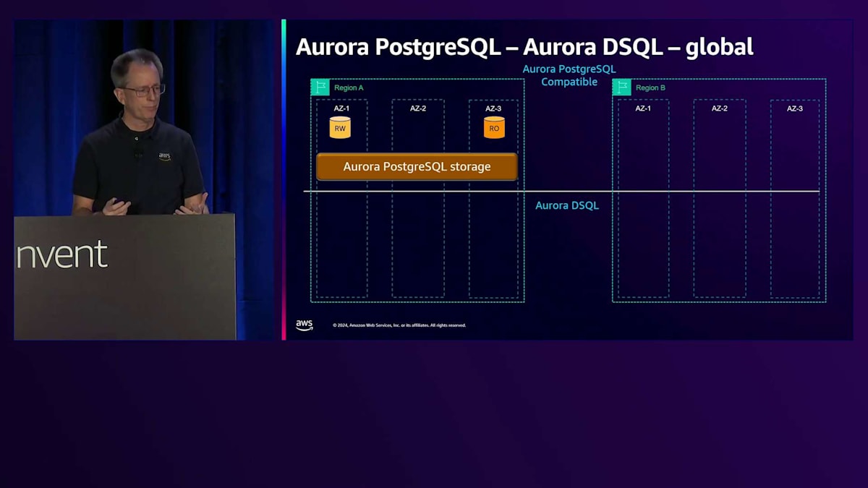Click the 'Region B' label
868x488 pixels.
tap(650, 87)
